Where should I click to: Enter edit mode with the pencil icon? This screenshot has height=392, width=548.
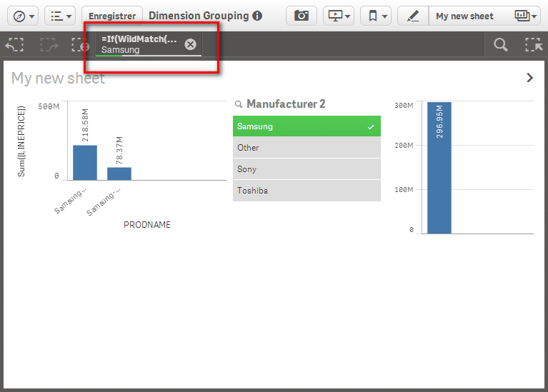(413, 16)
